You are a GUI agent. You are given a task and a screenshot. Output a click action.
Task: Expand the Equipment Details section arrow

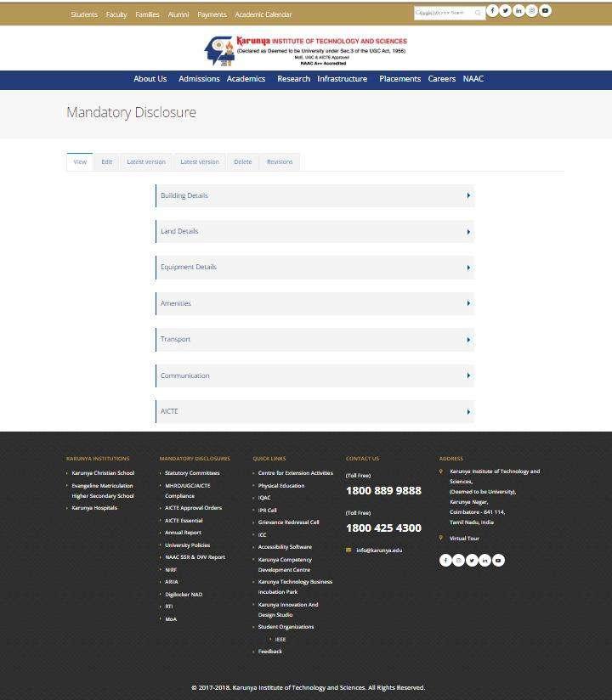click(x=468, y=268)
